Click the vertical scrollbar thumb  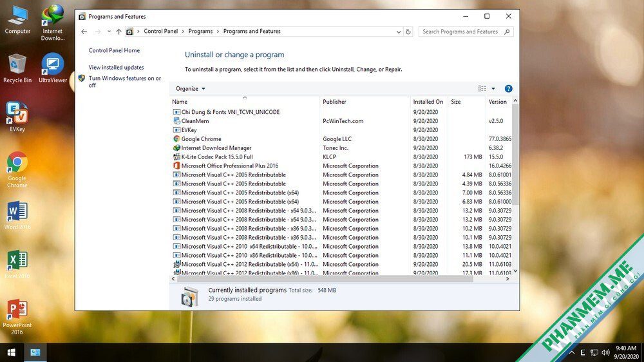(x=515, y=155)
